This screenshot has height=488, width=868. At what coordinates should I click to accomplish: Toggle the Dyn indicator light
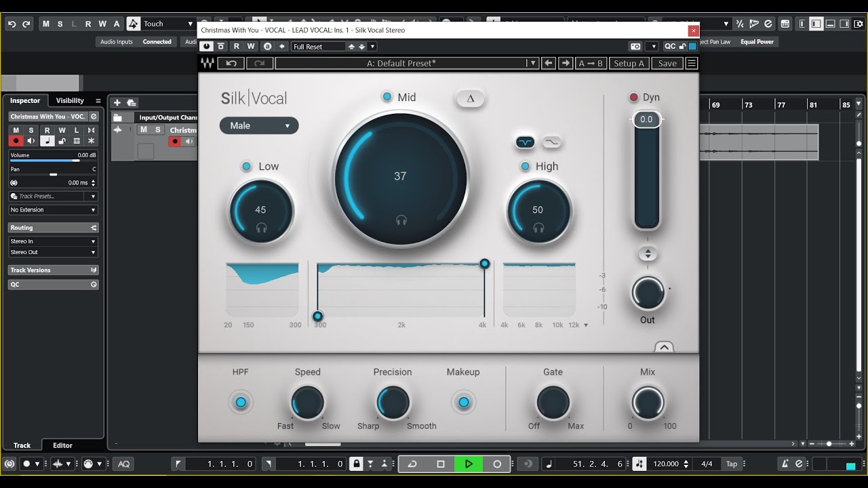click(634, 98)
